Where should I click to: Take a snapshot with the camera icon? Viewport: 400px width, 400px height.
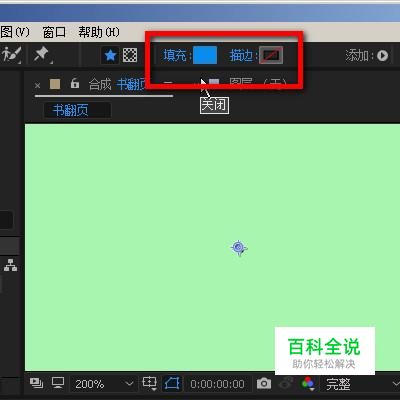[264, 383]
